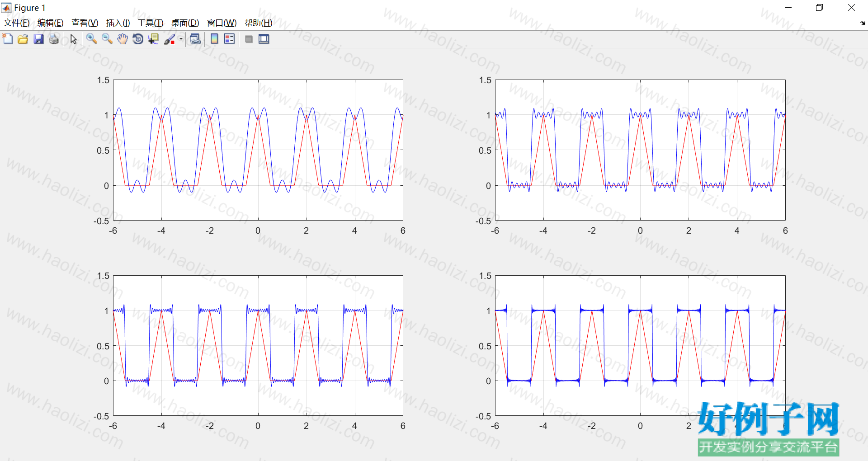Expand the Brush color dropdown arrow

pyautogui.click(x=181, y=39)
